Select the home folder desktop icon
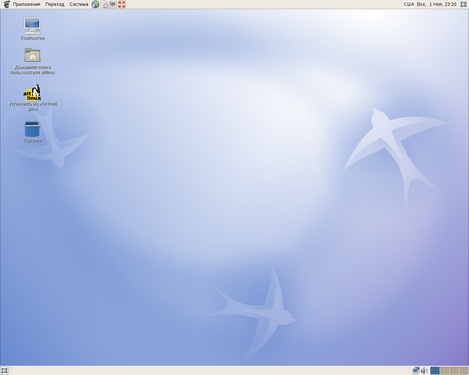This screenshot has width=469, height=375. pyautogui.click(x=32, y=61)
